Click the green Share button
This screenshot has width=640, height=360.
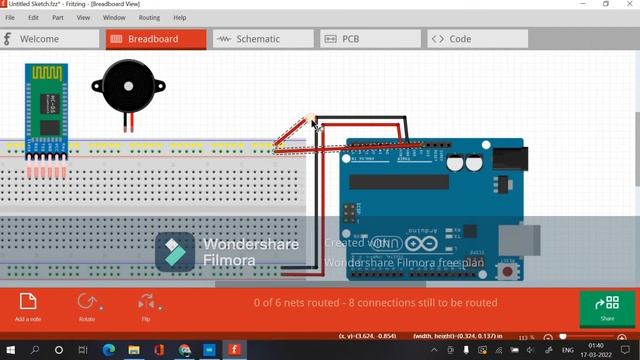607,308
